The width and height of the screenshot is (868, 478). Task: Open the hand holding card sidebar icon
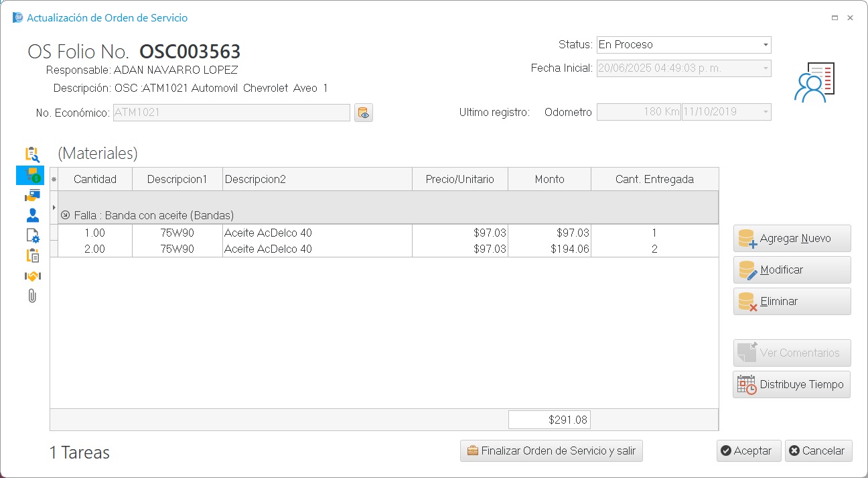31,195
